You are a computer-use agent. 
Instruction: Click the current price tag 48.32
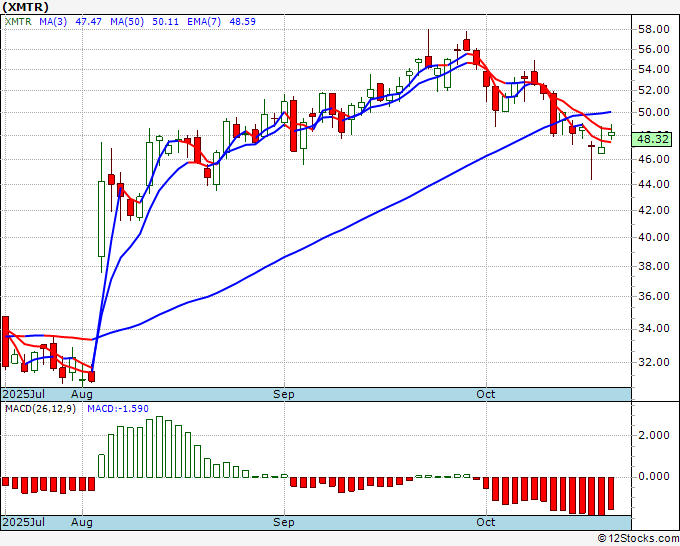point(653,140)
